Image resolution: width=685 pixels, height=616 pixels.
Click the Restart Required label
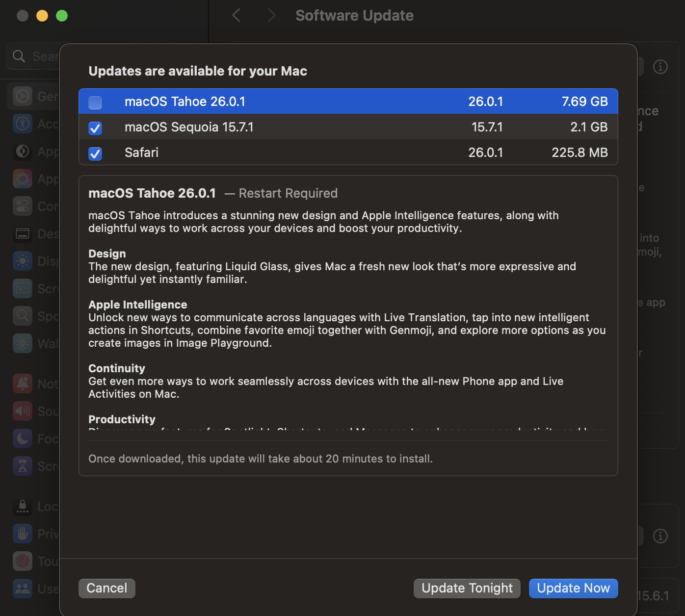pos(288,193)
